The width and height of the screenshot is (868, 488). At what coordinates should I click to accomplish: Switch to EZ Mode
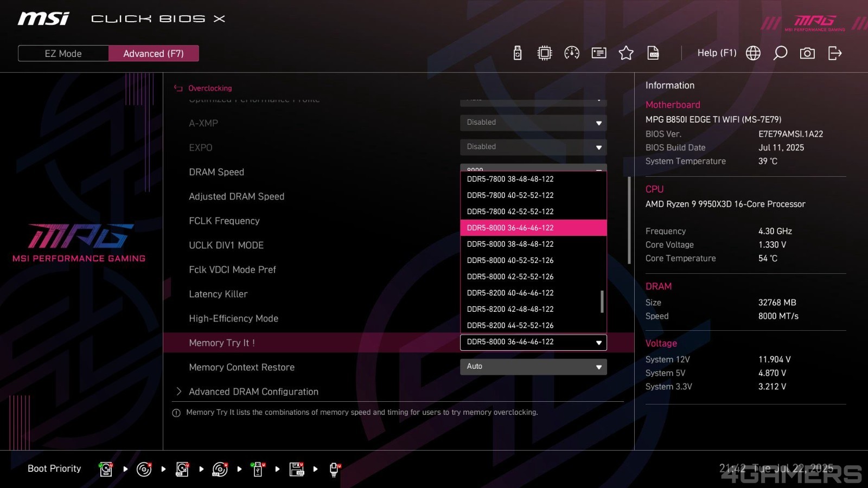pos(63,53)
